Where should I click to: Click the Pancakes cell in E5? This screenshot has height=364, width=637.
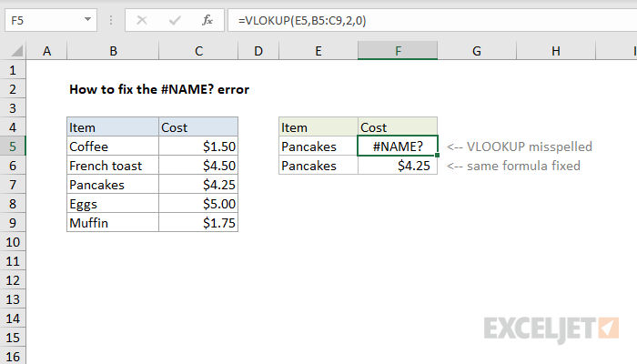(x=318, y=147)
